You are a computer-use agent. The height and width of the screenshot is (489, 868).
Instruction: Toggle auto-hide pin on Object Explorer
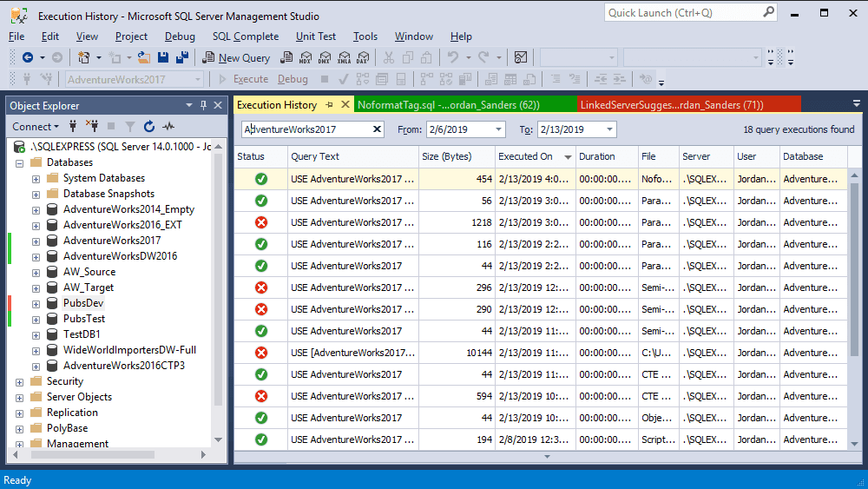tap(204, 105)
